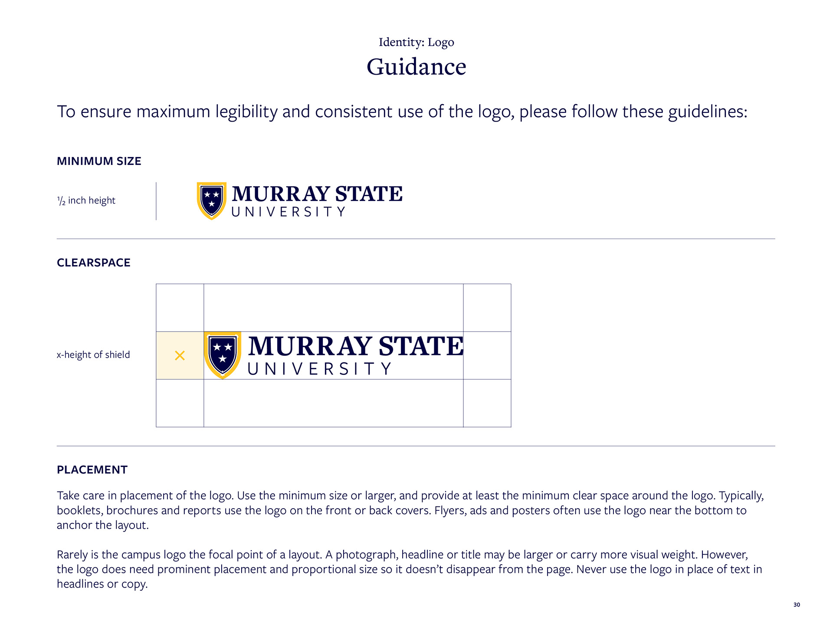The width and height of the screenshot is (833, 644).
Task: Click the UNIVERSITY text under the small logo
Action: point(289,212)
